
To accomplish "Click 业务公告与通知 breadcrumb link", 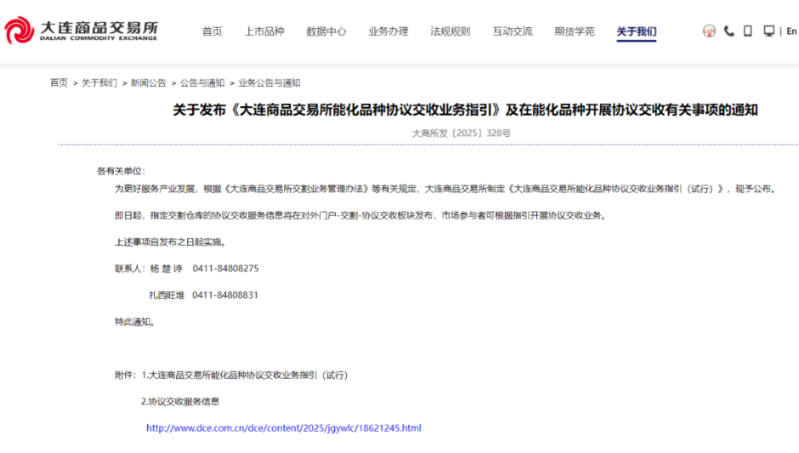I will pyautogui.click(x=269, y=83).
